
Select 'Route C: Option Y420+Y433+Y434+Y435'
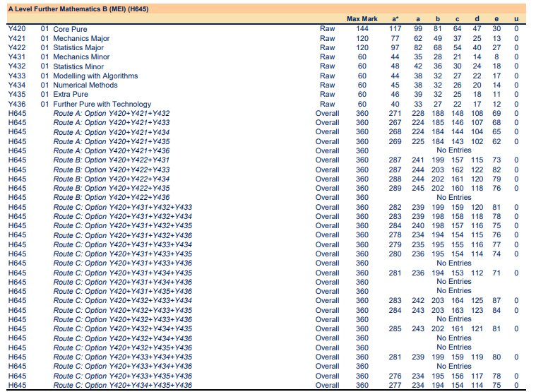coord(123,357)
